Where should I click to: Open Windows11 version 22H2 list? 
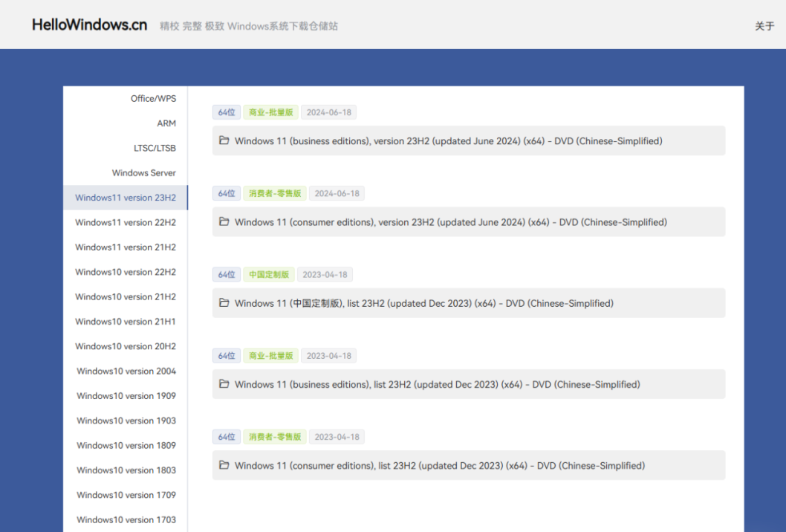coord(126,222)
